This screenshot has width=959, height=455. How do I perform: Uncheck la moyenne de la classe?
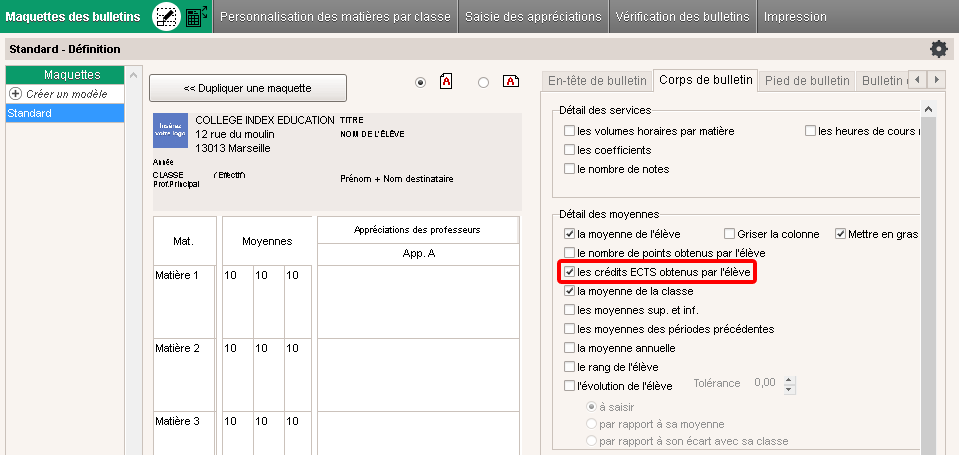coord(569,291)
